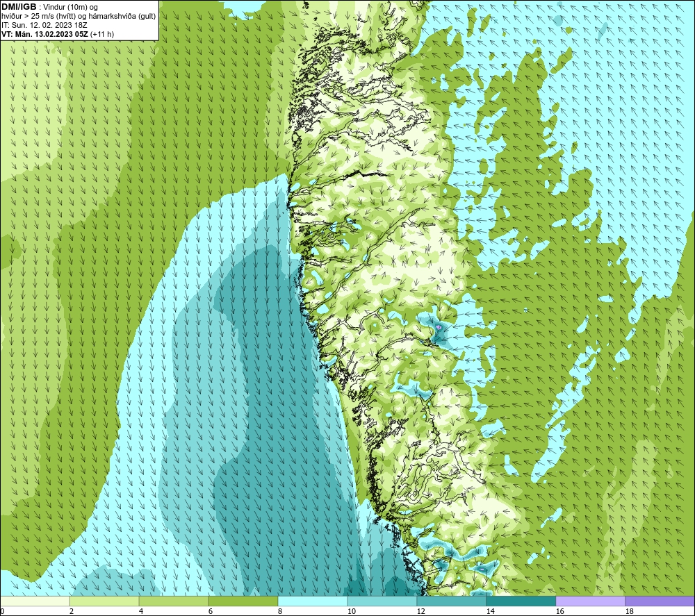Click the 'DMI/IGB' title text
The image size is (695, 616).
tap(19, 7)
